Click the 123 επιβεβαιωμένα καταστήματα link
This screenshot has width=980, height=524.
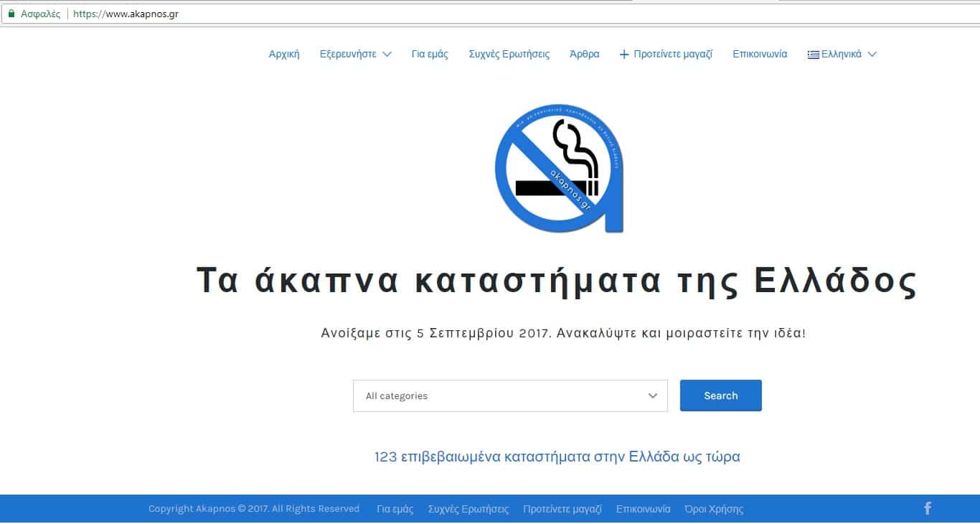[x=557, y=457]
